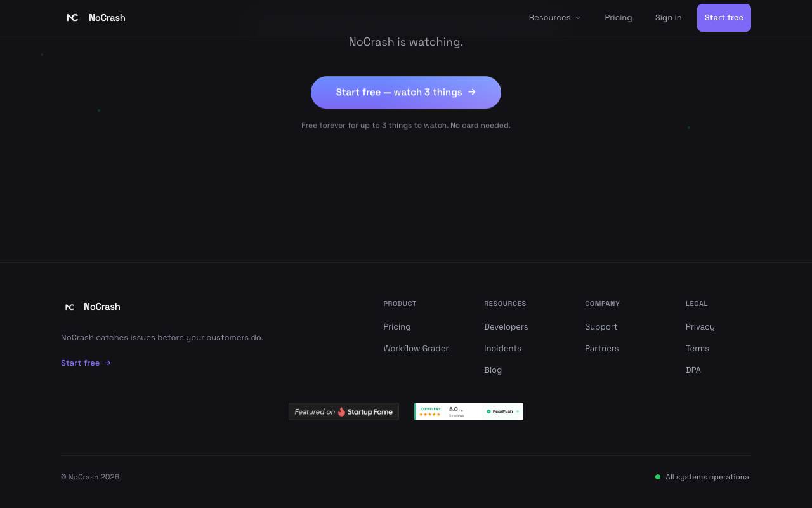
Task: Click the LEGAL footer column heading
Action: (x=697, y=304)
